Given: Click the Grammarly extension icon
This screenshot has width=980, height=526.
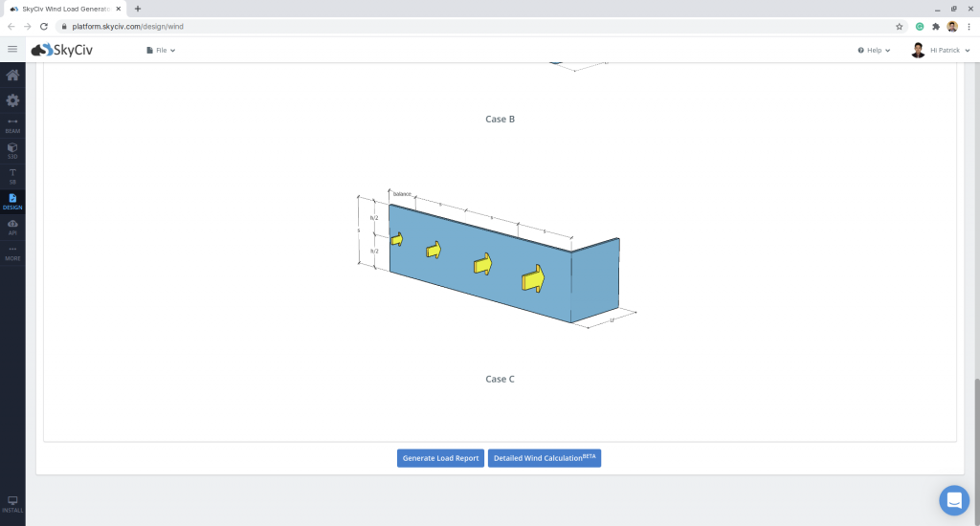Looking at the screenshot, I should [x=920, y=27].
